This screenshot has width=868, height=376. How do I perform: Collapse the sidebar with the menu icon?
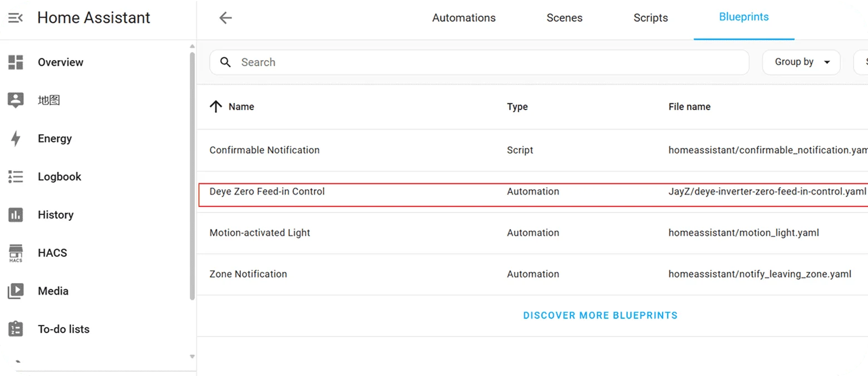pos(16,18)
